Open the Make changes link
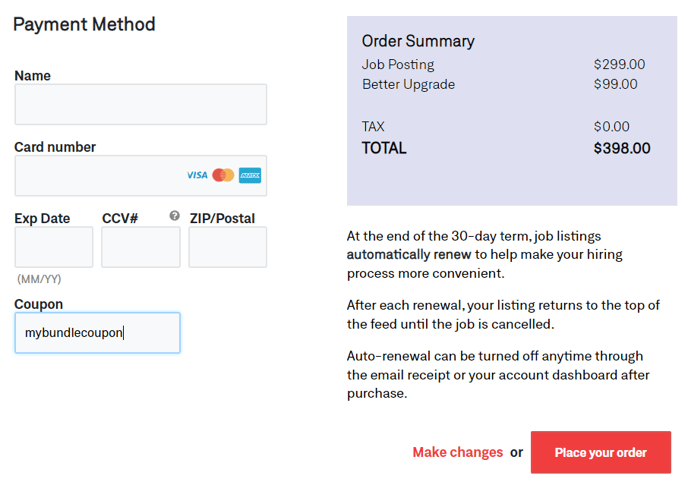 pyautogui.click(x=458, y=452)
